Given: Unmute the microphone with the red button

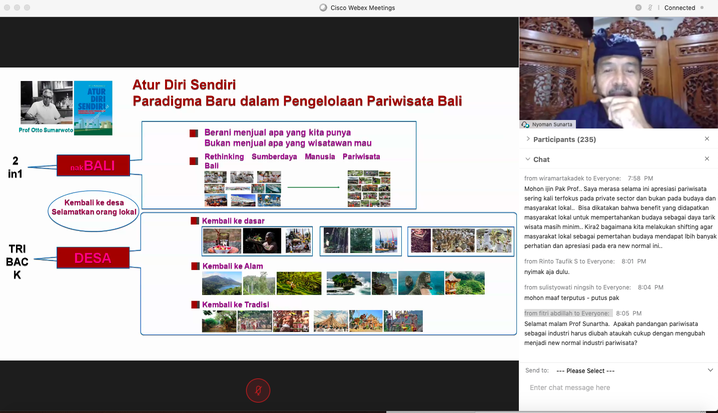Looking at the screenshot, I should (x=259, y=389).
